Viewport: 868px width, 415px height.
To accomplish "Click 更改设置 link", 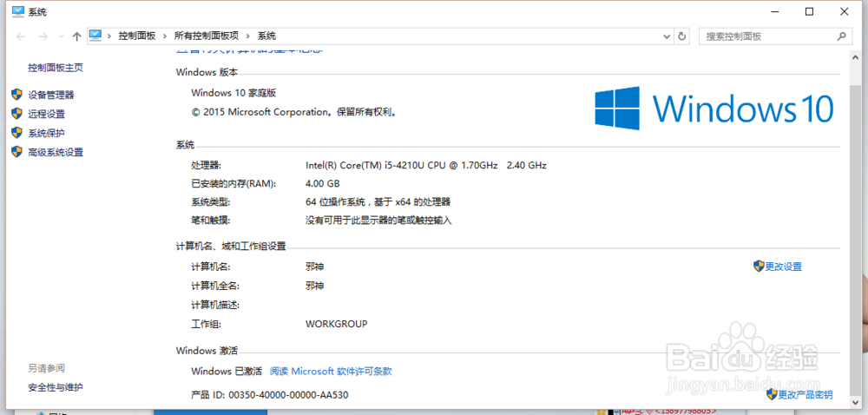I will coord(783,267).
